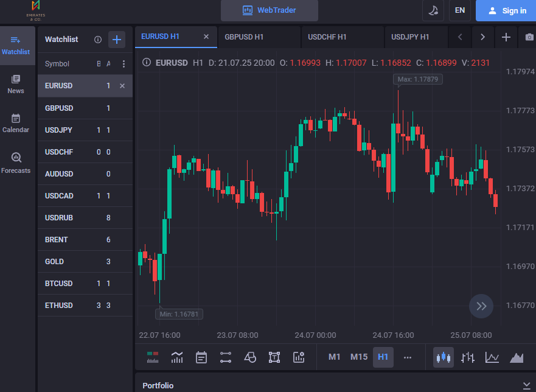Image resolution: width=536 pixels, height=392 pixels.
Task: Click the EURUSD chart info icon
Action: point(146,63)
